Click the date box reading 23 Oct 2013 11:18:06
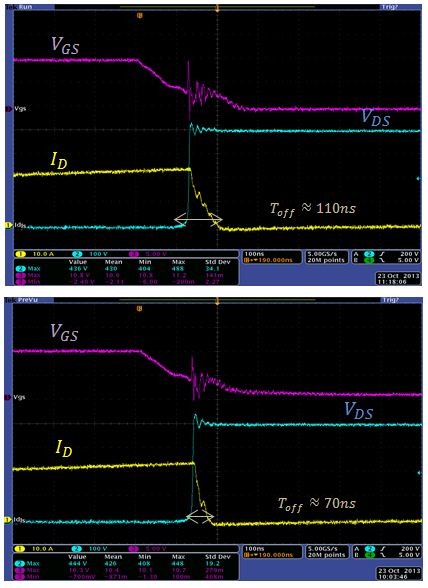This screenshot has width=428, height=588. [398, 278]
